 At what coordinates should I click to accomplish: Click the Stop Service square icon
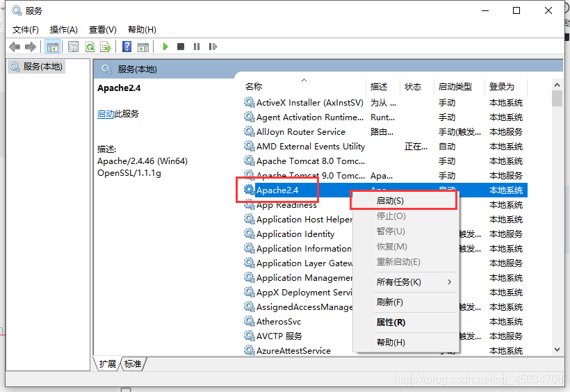(181, 47)
